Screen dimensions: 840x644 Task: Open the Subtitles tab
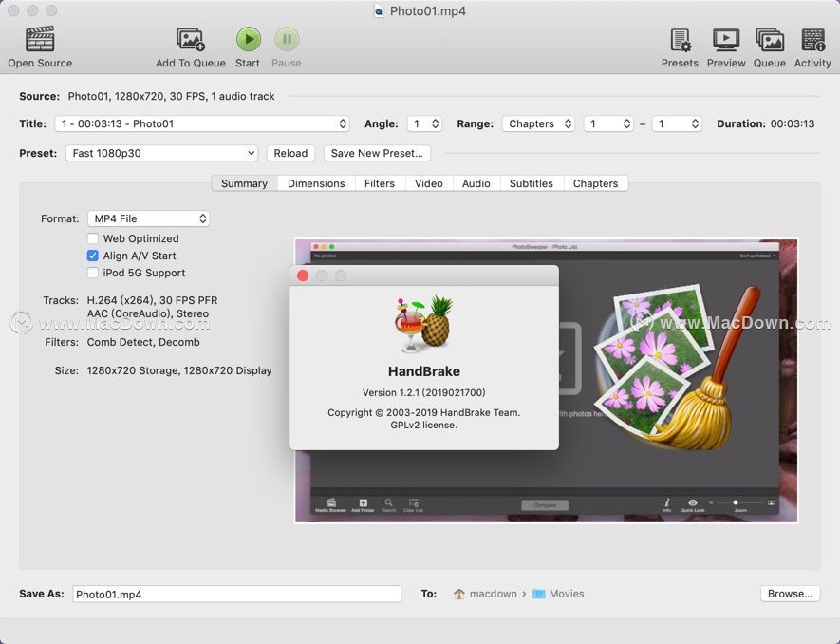pos(532,183)
